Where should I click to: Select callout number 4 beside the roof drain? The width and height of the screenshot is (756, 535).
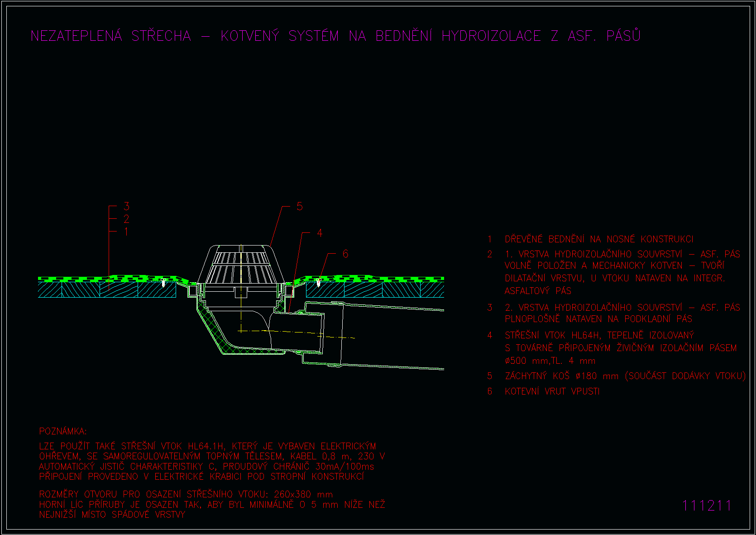coord(320,233)
